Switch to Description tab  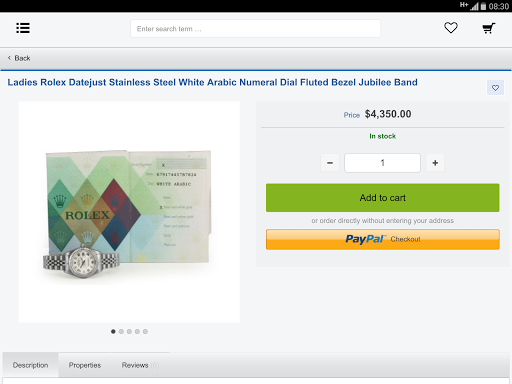point(30,365)
